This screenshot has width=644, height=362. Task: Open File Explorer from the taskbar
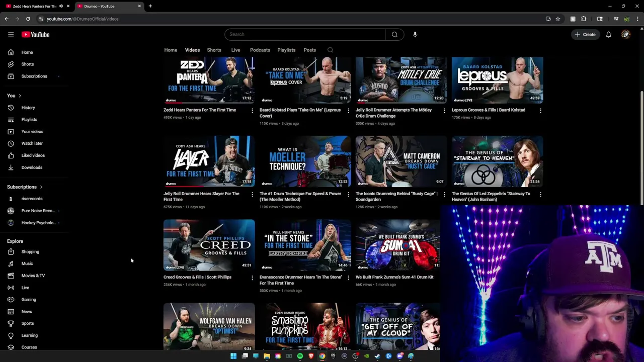267,356
